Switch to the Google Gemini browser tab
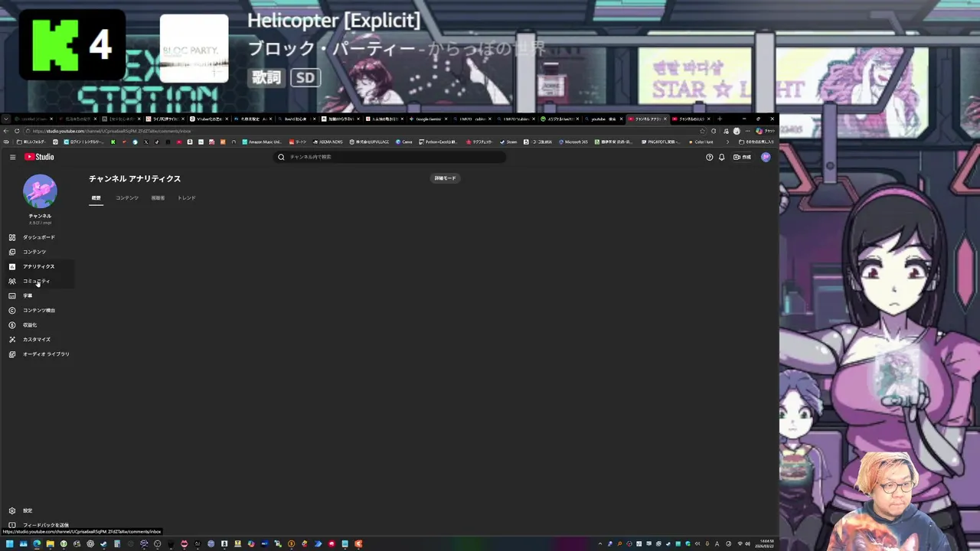Screen dimensions: 980x551 click(429, 119)
